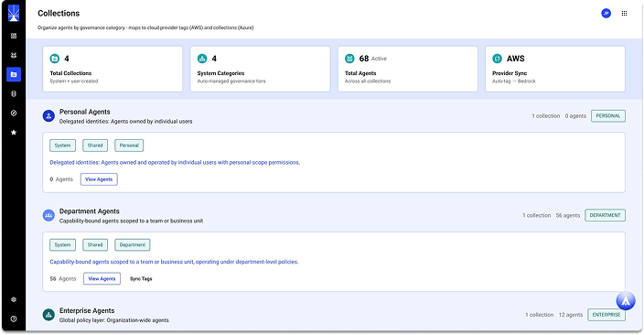This screenshot has height=335, width=644.
Task: Open the agents icon in sidebar
Action: 14,55
